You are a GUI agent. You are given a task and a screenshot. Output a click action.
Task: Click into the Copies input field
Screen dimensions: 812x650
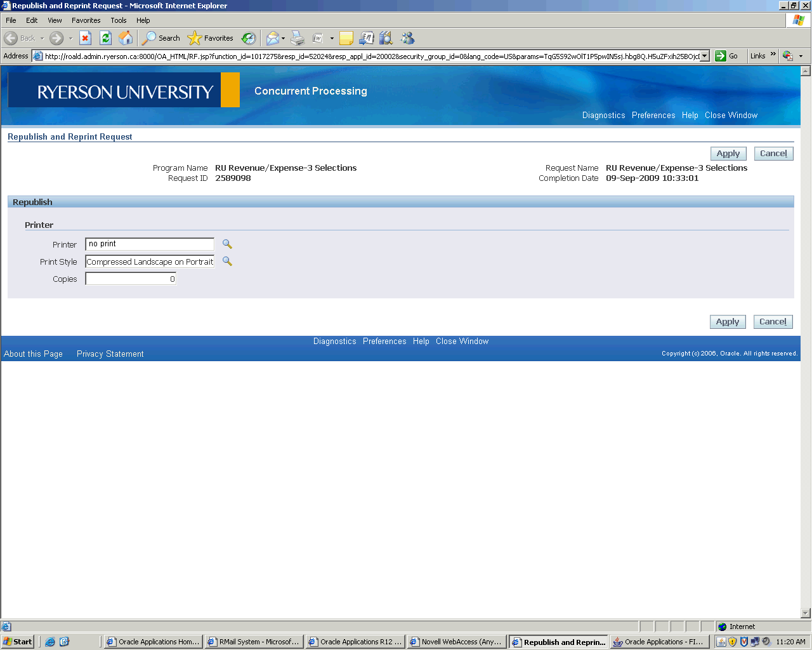(x=131, y=279)
